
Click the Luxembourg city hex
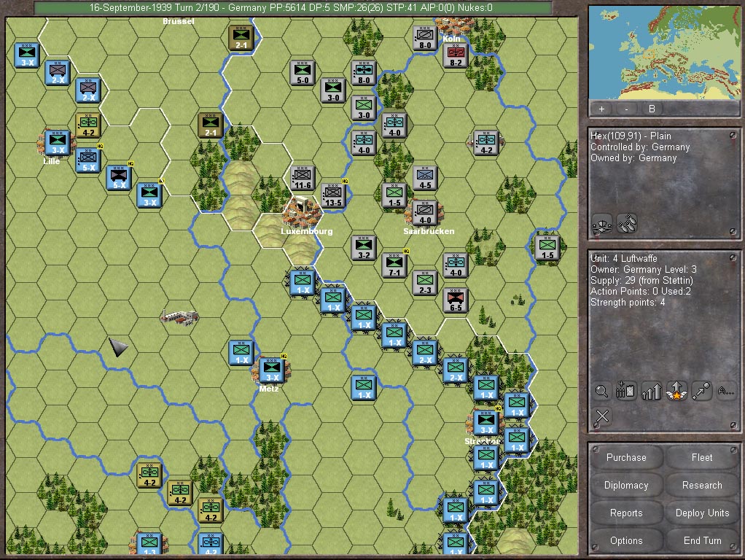point(303,212)
